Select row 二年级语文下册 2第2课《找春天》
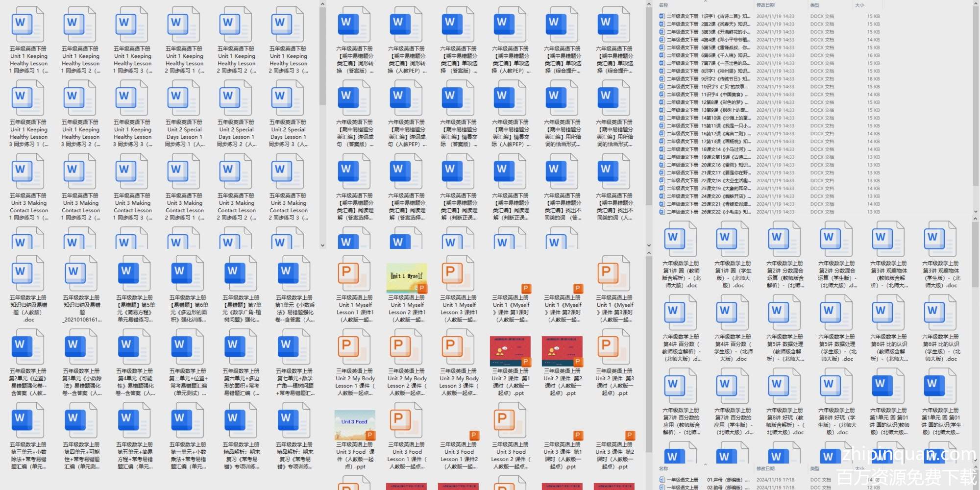This screenshot has height=490, width=980. click(x=770, y=24)
